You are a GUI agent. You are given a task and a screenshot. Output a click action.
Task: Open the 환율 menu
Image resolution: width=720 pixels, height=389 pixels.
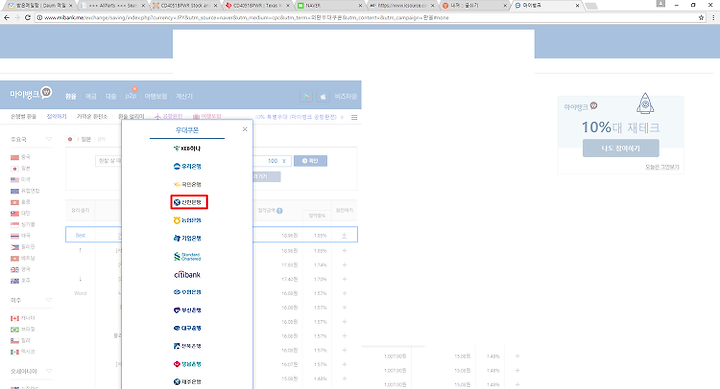point(71,96)
